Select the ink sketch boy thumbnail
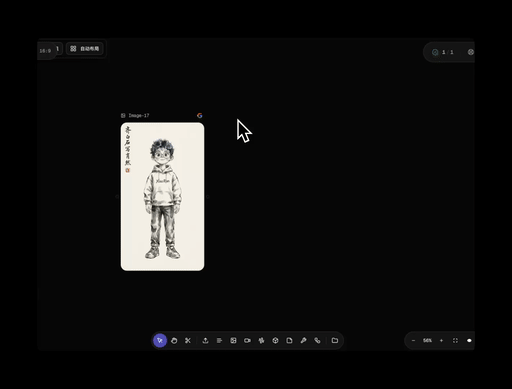 (x=162, y=196)
